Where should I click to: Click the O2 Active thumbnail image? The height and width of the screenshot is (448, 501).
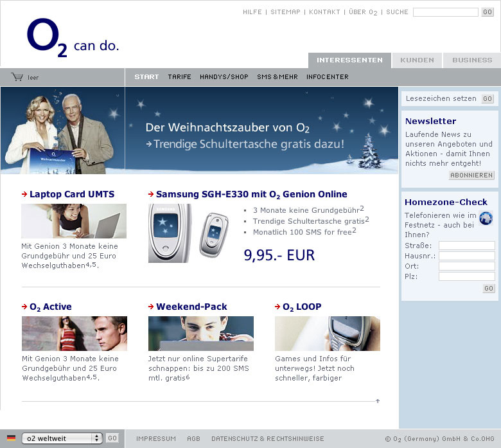point(75,334)
